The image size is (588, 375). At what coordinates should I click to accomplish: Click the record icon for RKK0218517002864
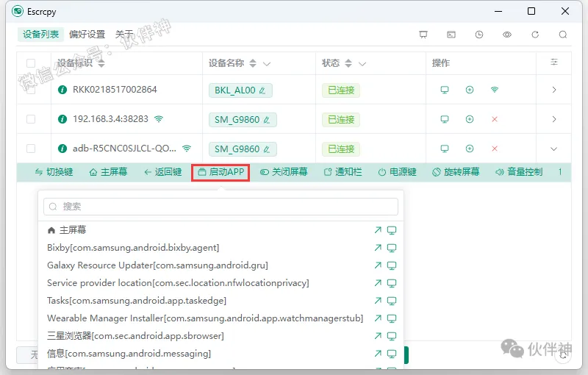pos(470,90)
